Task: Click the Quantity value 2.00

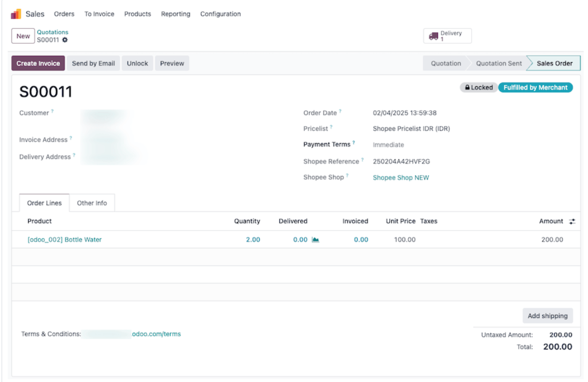Action: coord(253,240)
